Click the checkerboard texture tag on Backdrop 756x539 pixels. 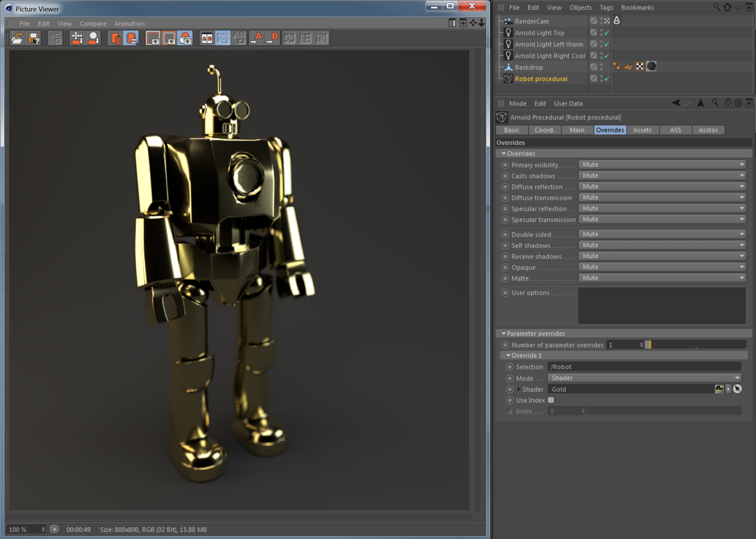click(x=639, y=66)
